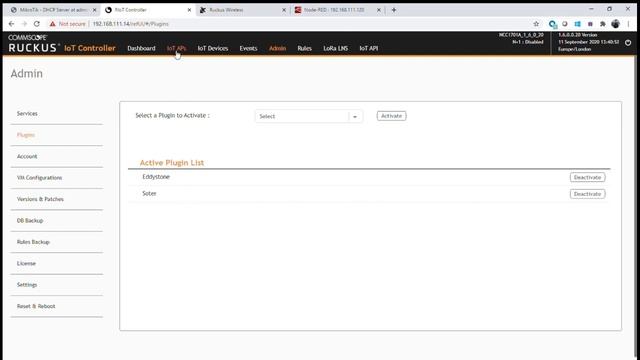Open the Chrome profile avatar
This screenshot has height=360, width=640.
point(616,24)
